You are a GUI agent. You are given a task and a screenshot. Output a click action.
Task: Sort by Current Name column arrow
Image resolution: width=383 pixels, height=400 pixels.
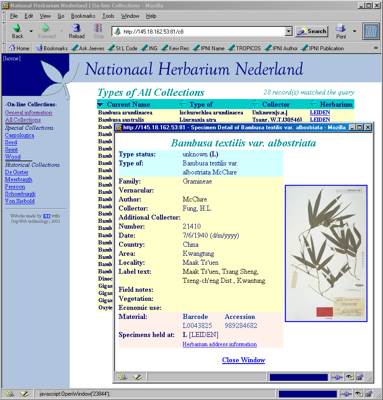tap(100, 105)
